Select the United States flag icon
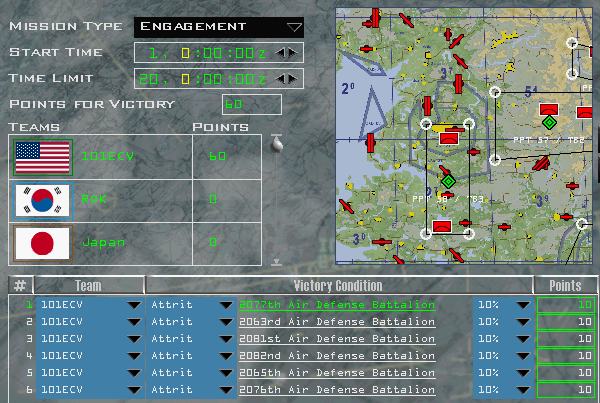The width and height of the screenshot is (600, 403). (x=42, y=157)
